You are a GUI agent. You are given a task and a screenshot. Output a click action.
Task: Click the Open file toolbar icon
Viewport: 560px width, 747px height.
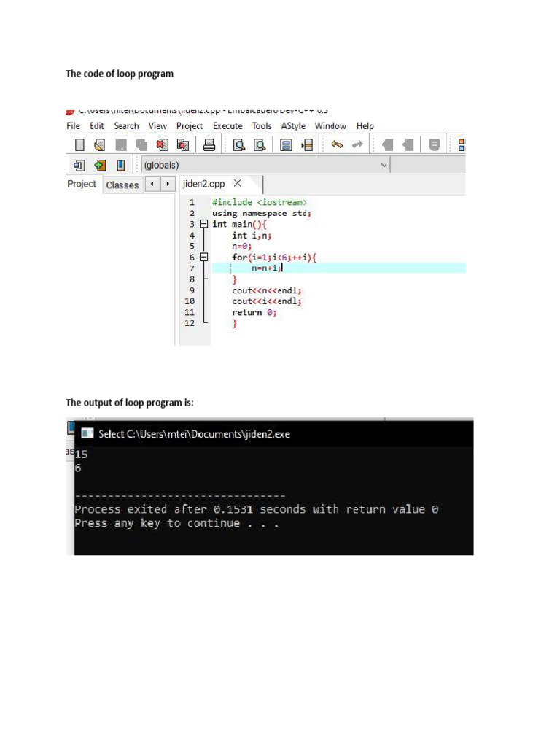[99, 145]
